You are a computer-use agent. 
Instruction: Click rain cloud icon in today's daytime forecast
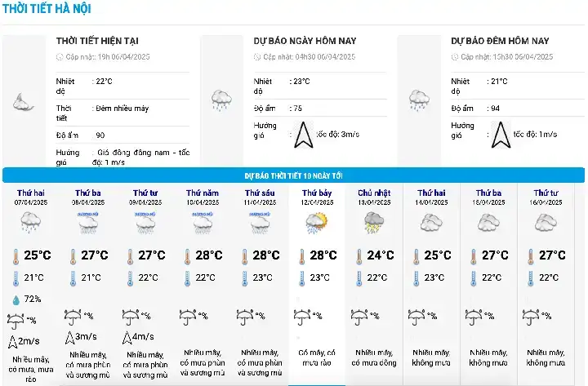220,100
